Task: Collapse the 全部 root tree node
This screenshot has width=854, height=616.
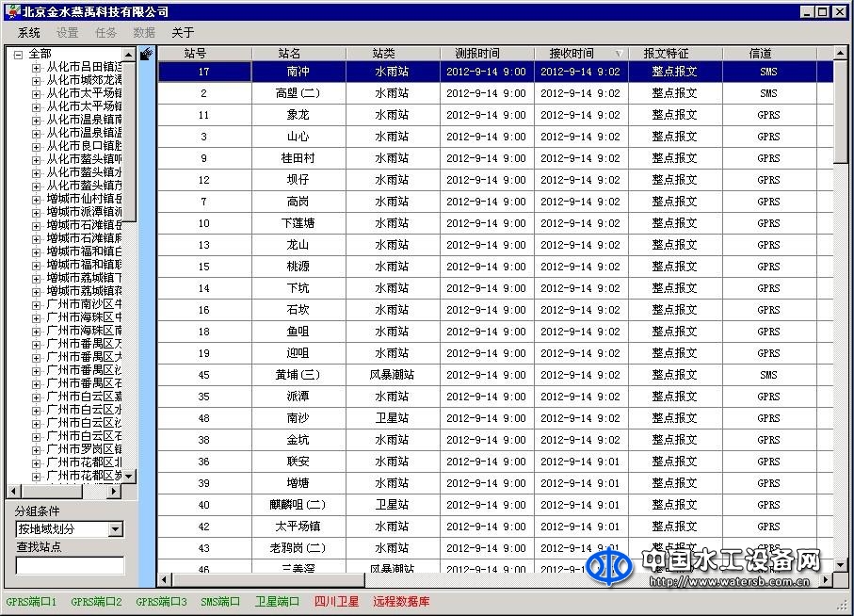Action: [18, 55]
